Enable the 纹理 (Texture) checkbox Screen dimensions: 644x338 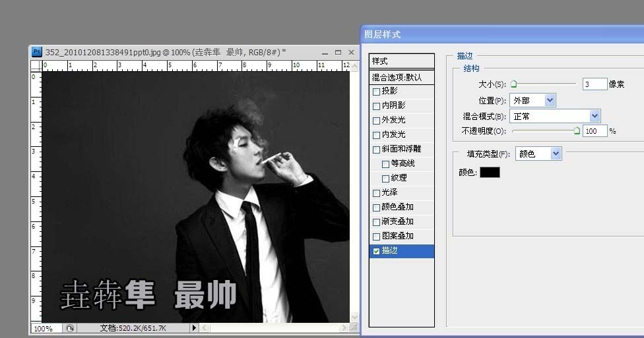click(385, 179)
